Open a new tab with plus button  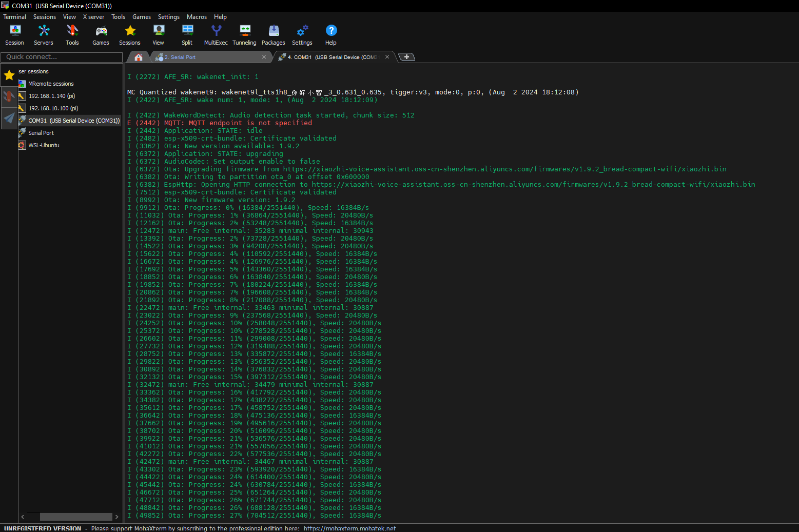point(406,57)
